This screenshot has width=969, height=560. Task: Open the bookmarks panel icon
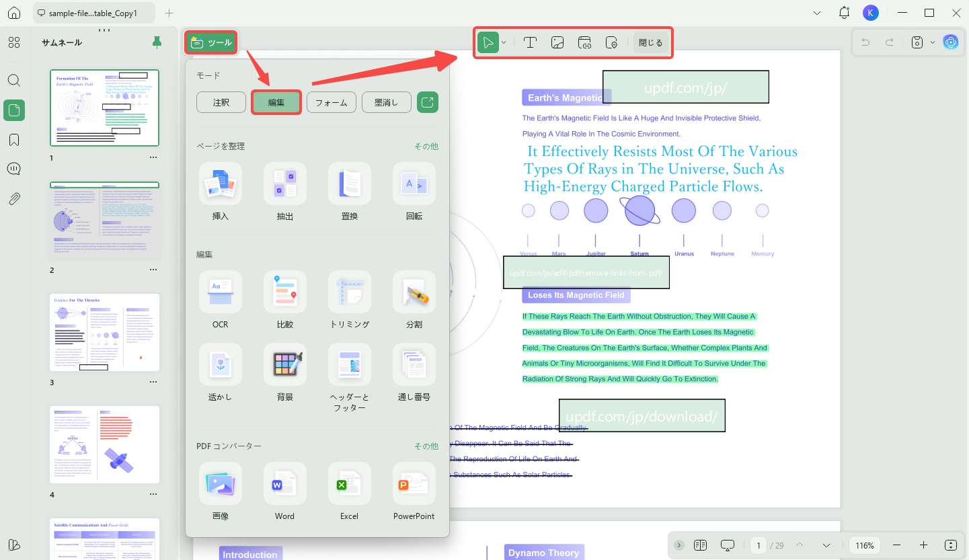coord(14,140)
